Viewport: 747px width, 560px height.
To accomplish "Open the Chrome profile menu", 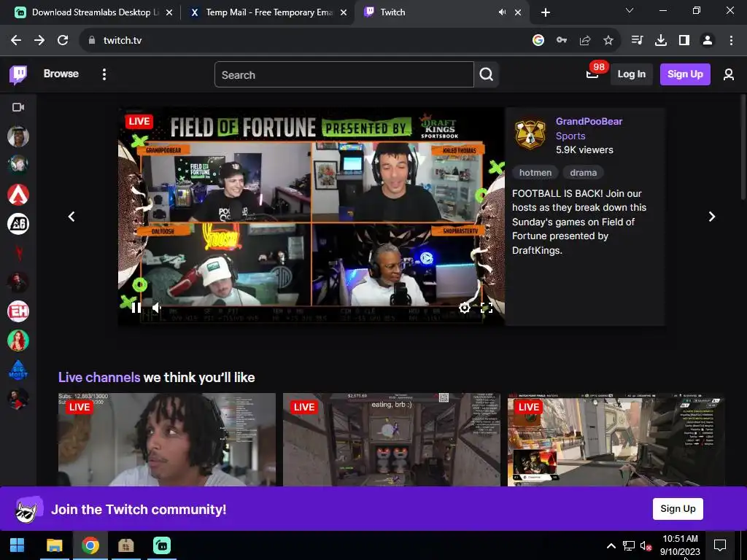I will [x=708, y=41].
